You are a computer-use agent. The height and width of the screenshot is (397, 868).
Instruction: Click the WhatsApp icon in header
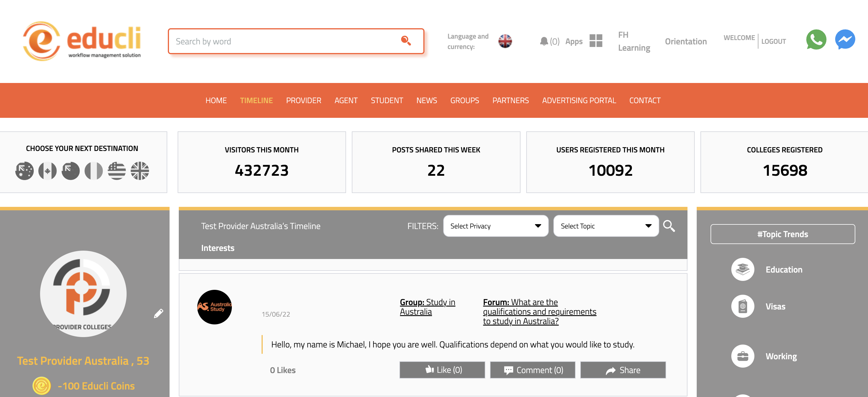click(x=816, y=39)
